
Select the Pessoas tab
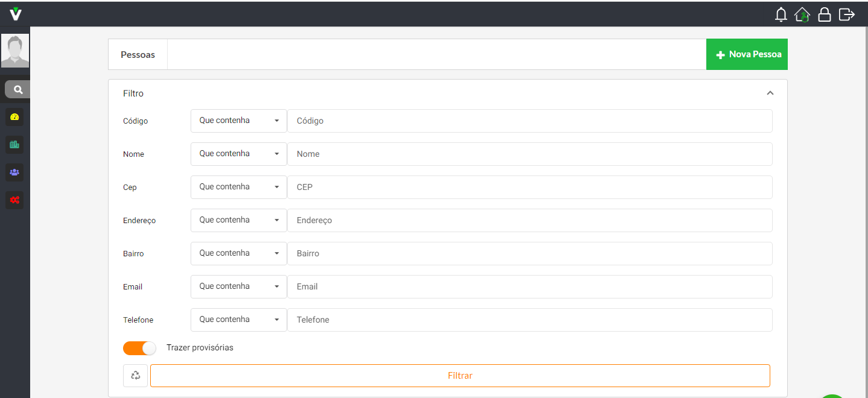pos(138,54)
